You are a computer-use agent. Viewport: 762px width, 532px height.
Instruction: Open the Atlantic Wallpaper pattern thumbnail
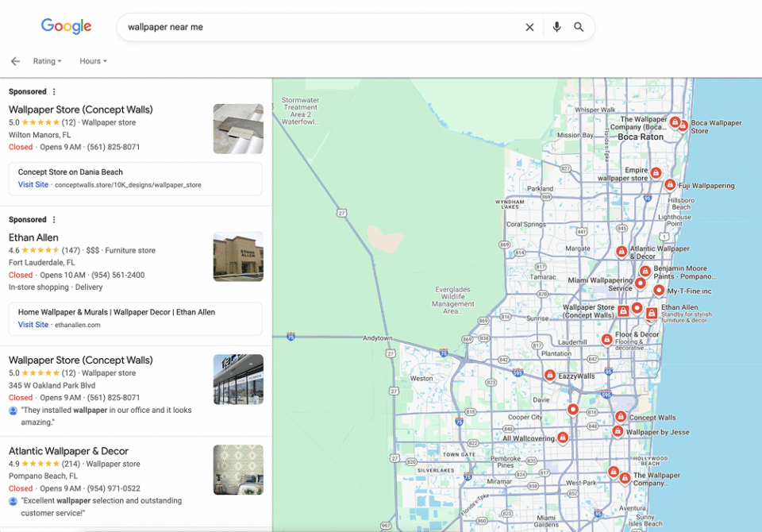pyautogui.click(x=238, y=469)
